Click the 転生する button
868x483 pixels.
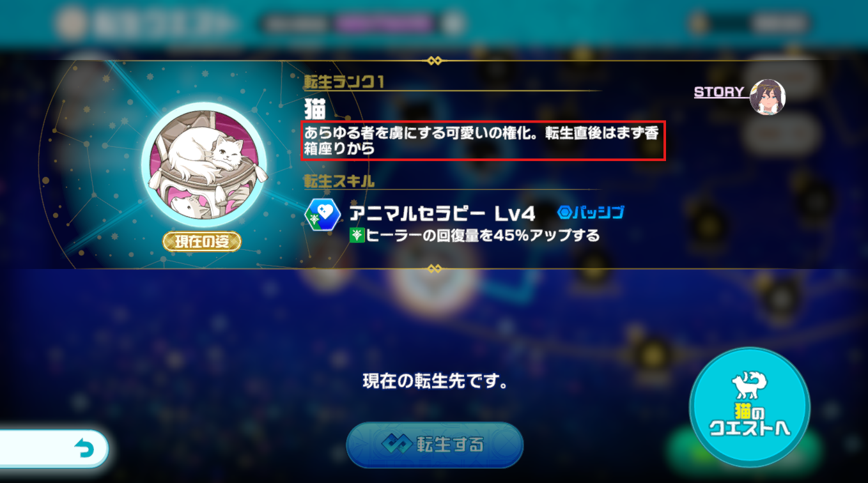tap(435, 445)
